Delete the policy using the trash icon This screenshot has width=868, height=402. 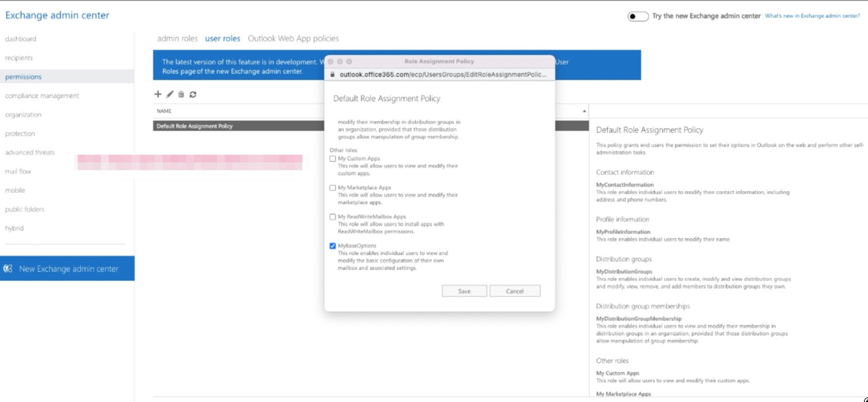click(x=181, y=94)
